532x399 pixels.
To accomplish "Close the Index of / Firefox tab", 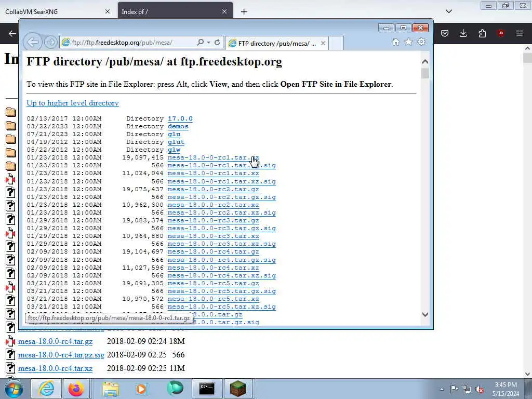I will tap(224, 11).
